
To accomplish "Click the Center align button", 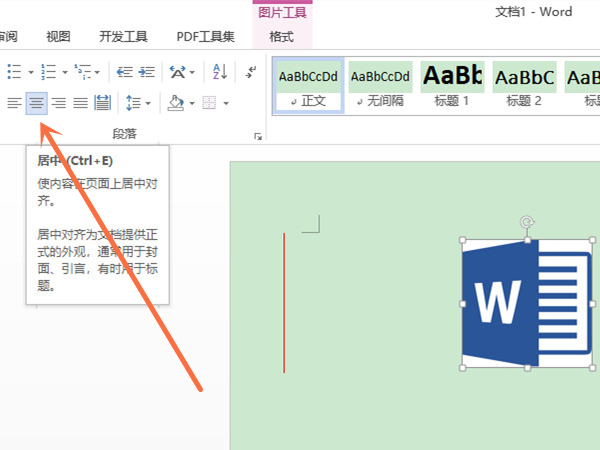I will 36,102.
